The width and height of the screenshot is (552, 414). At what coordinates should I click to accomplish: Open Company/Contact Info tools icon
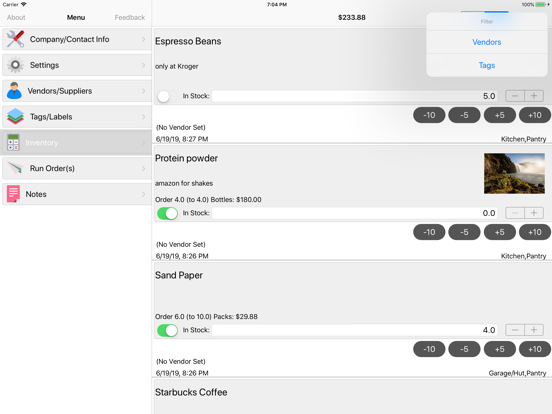point(15,39)
